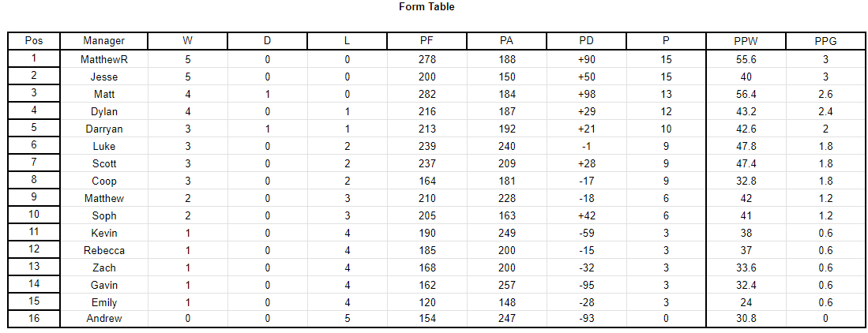Viewport: 868px width, 333px height.
Task: Select the Jesse manager cell
Action: pos(104,77)
